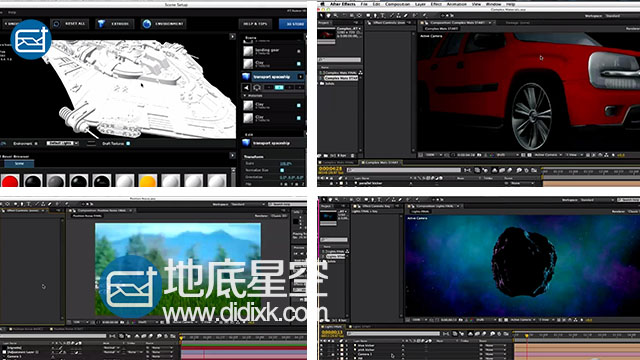Select the Solids folder in car project panel
This screenshot has height=360, width=640.
[x=330, y=83]
